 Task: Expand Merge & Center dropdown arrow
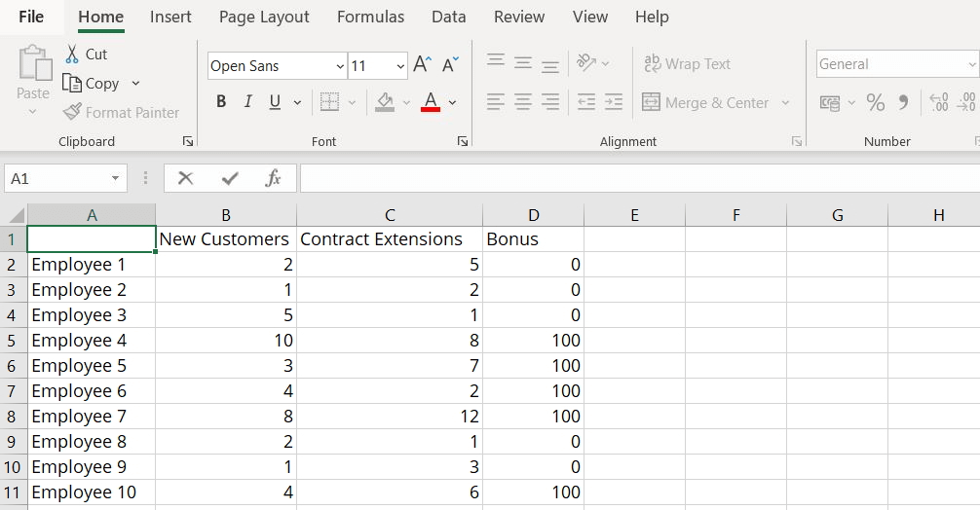point(785,102)
